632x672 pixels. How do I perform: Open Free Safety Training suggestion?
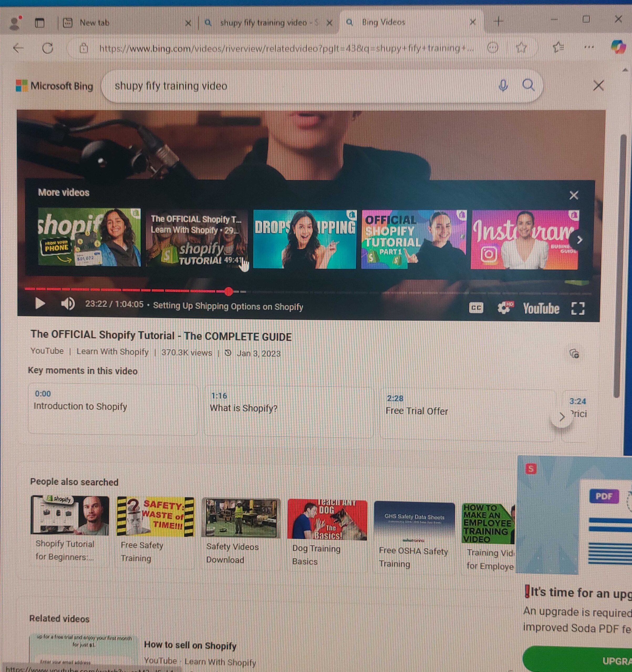pyautogui.click(x=155, y=531)
